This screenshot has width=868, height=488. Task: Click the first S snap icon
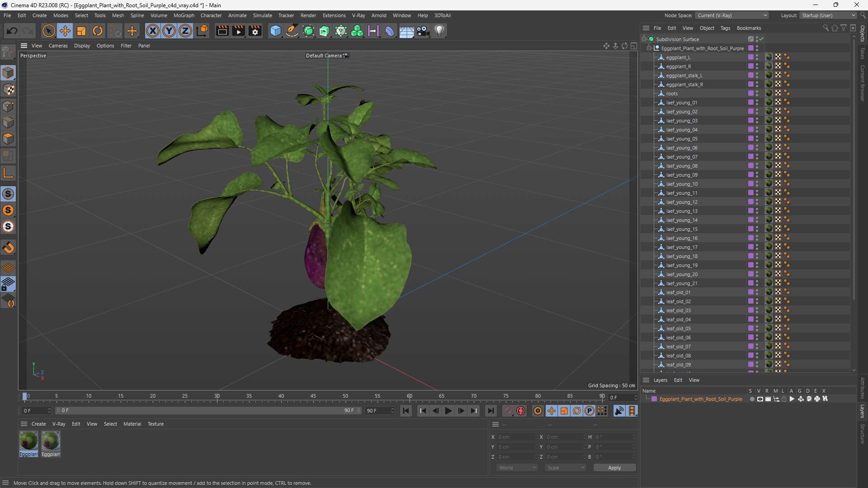pyautogui.click(x=8, y=194)
